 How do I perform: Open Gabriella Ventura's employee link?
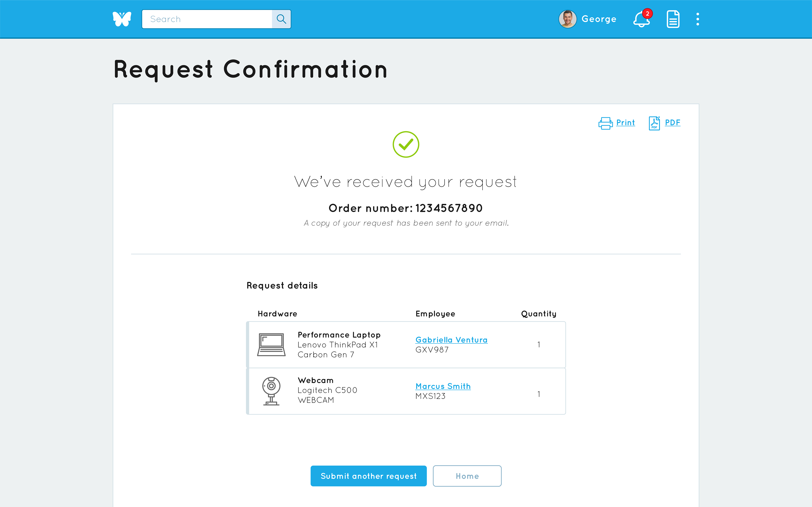pyautogui.click(x=451, y=340)
